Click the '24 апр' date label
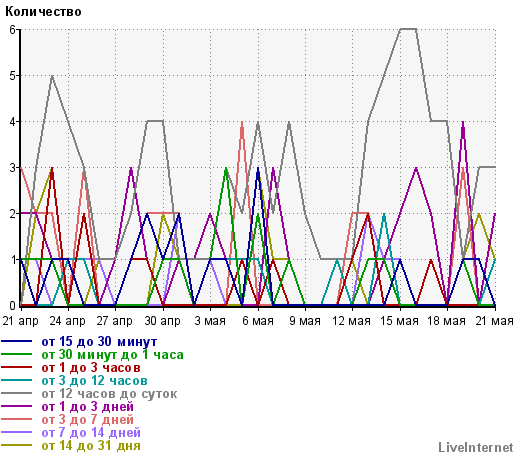The height and width of the screenshot is (457, 520). point(68,321)
